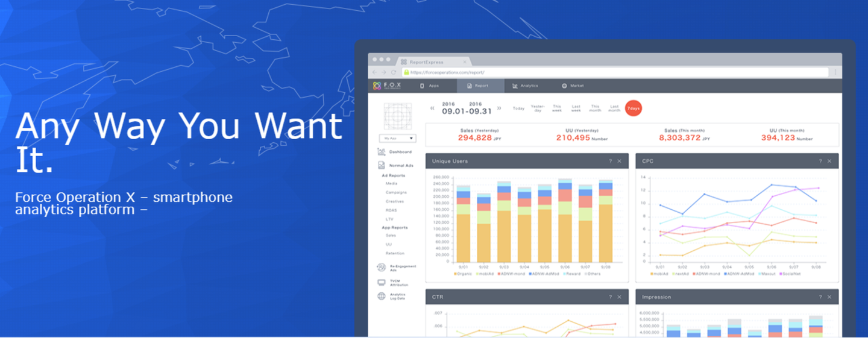
Task: Click the Sales (Yesterday) value 294,828
Action: click(x=475, y=138)
